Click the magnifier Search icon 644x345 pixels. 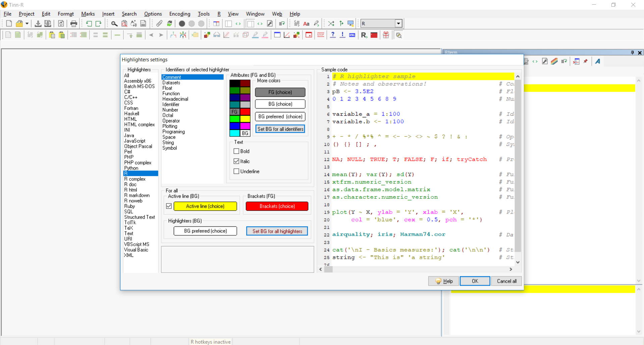coord(114,23)
